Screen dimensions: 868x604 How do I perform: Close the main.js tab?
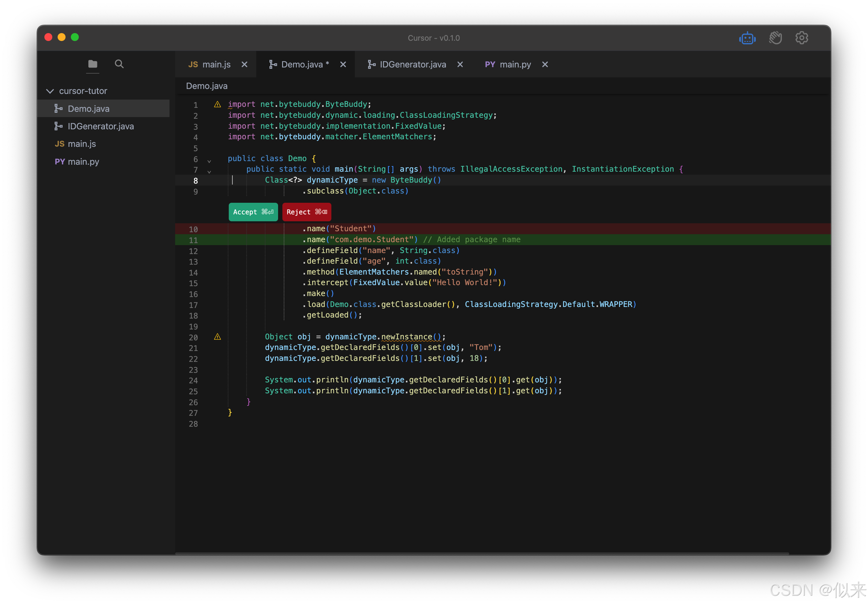coord(245,65)
